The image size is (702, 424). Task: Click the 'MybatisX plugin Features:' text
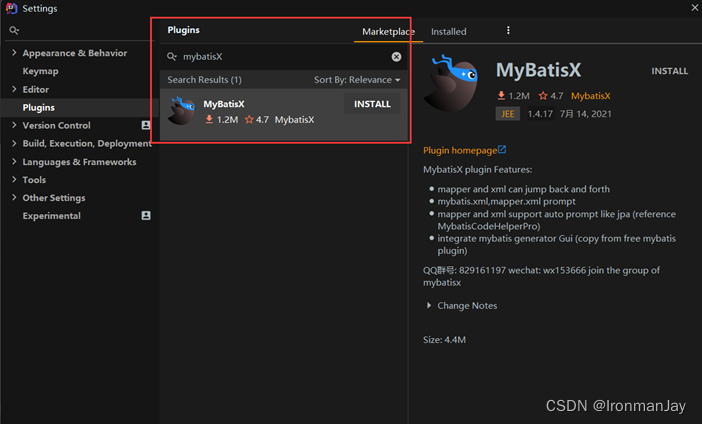click(x=478, y=170)
